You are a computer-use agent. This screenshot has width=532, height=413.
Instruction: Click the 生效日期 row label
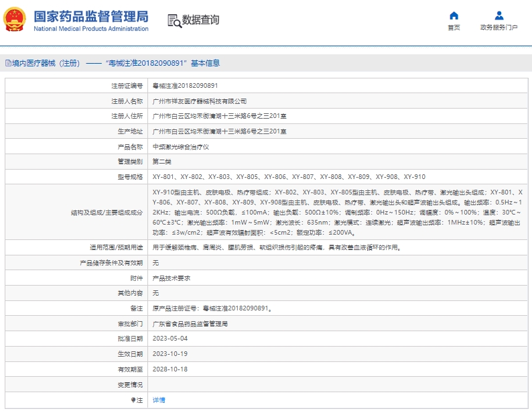coord(130,354)
